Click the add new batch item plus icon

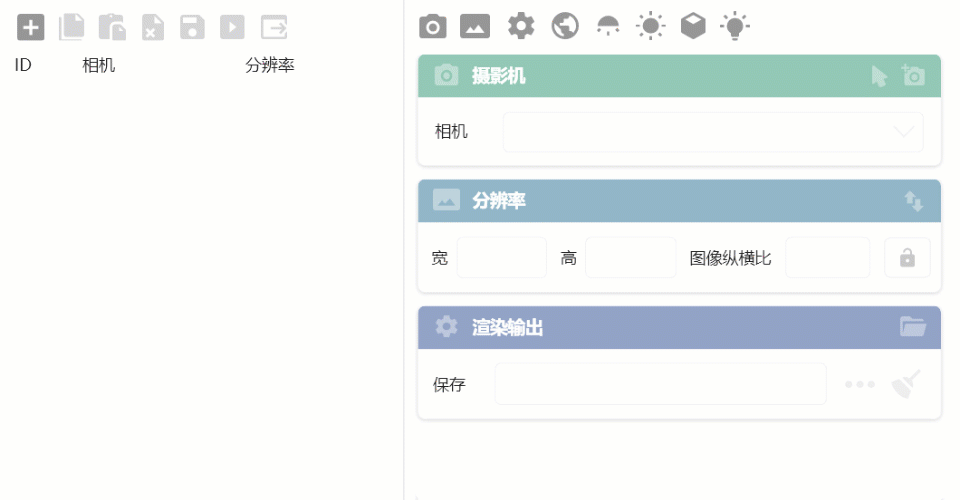click(x=31, y=28)
